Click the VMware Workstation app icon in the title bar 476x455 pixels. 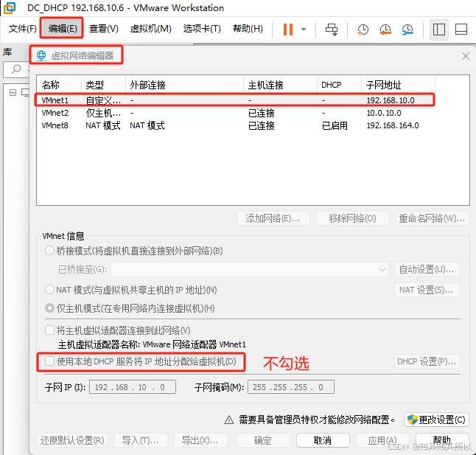pyautogui.click(x=9, y=8)
